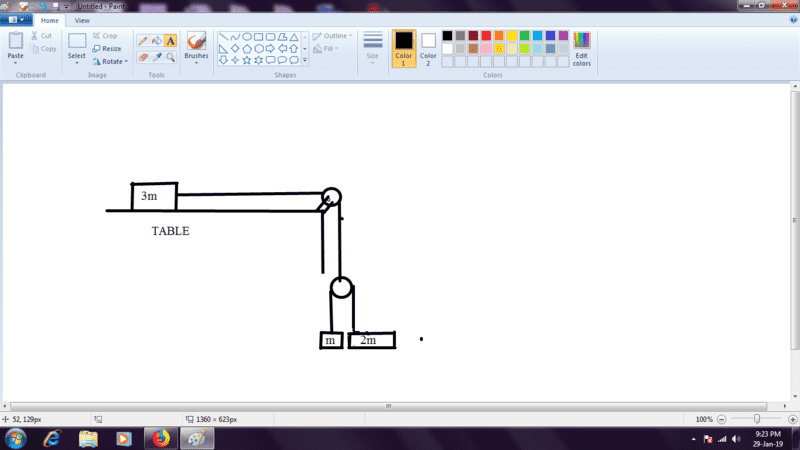Toggle Color 1 as active color

pyautogui.click(x=404, y=47)
